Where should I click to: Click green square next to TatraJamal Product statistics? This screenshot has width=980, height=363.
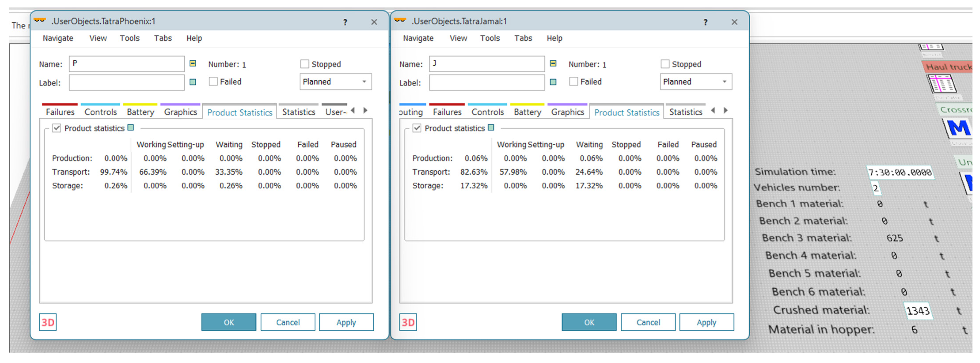491,127
